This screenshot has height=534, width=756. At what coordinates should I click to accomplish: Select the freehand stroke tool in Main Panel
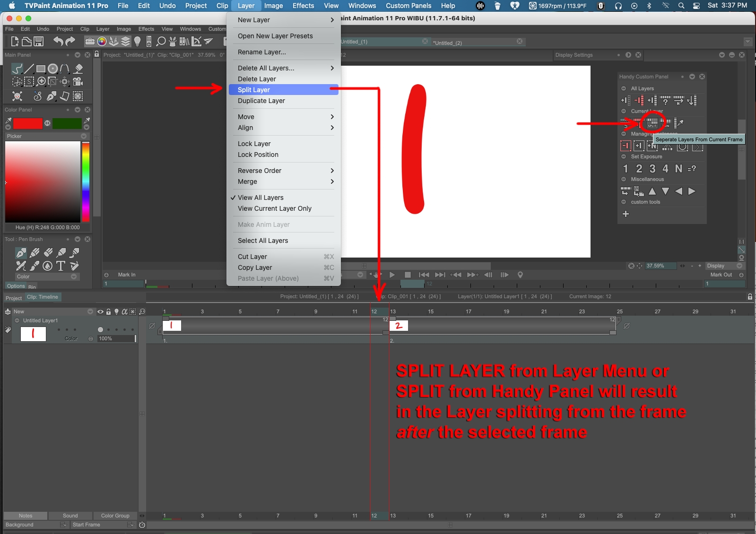pos(17,69)
